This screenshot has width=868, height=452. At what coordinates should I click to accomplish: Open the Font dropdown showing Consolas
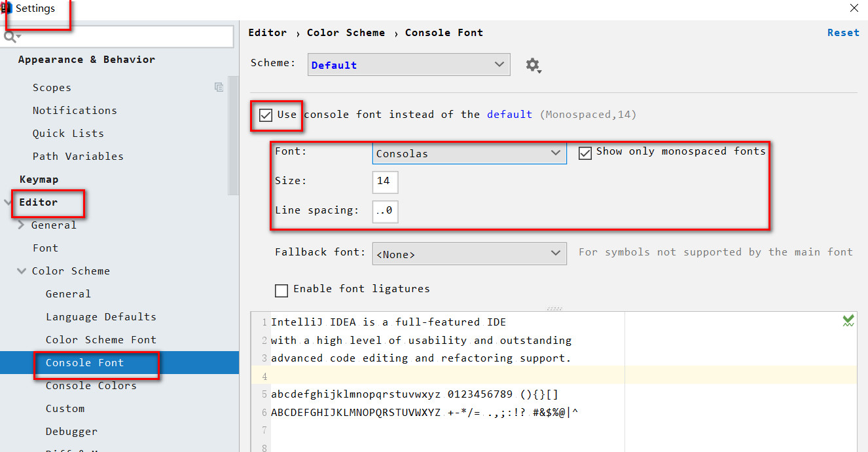coord(469,153)
